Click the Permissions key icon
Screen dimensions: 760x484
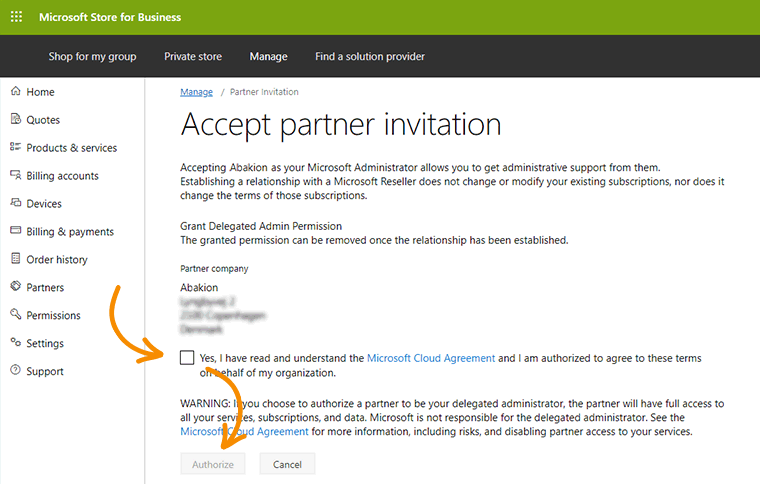click(x=16, y=314)
